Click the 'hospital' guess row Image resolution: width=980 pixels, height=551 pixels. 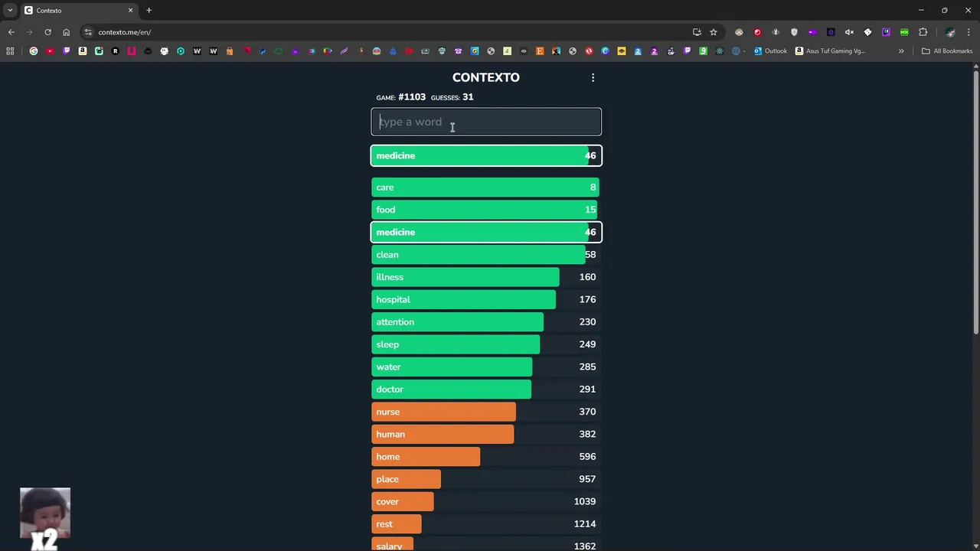486,299
